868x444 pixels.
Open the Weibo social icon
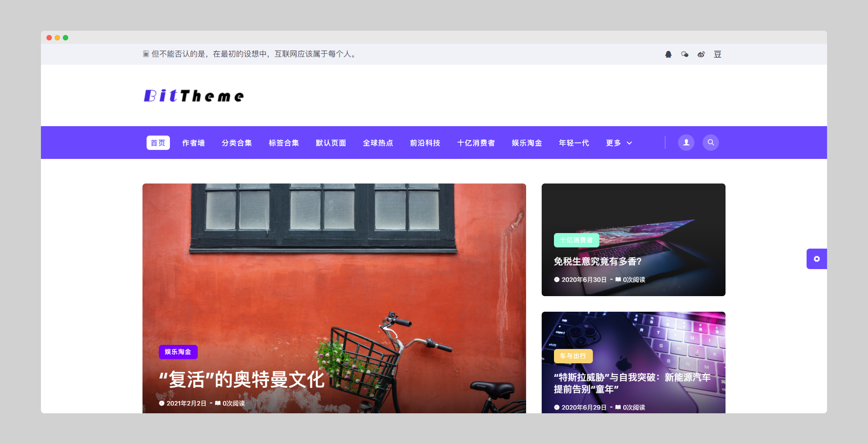(x=701, y=54)
